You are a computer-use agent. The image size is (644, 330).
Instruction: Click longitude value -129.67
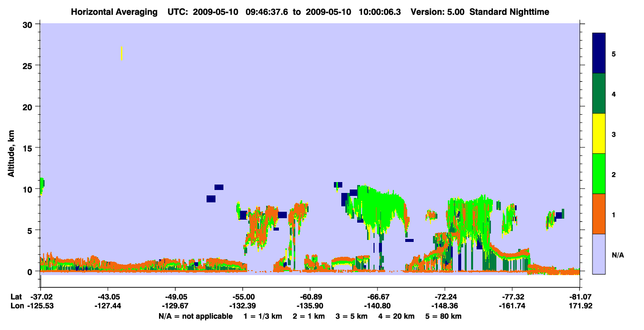point(175,306)
